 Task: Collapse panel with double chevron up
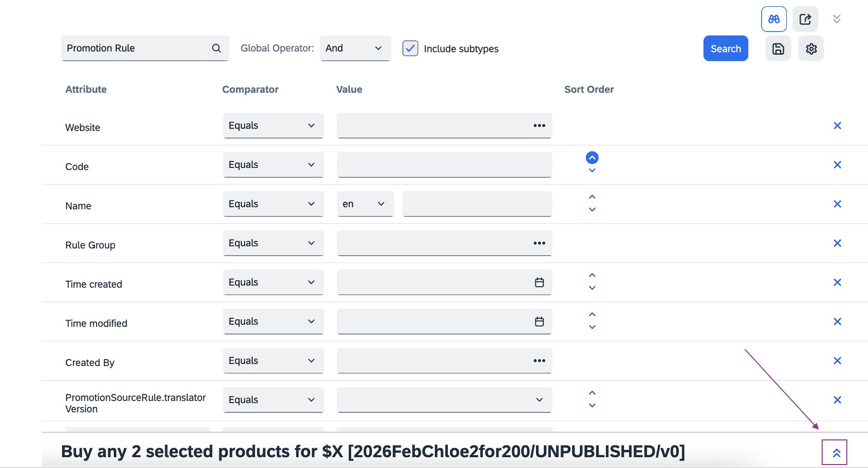(x=836, y=453)
